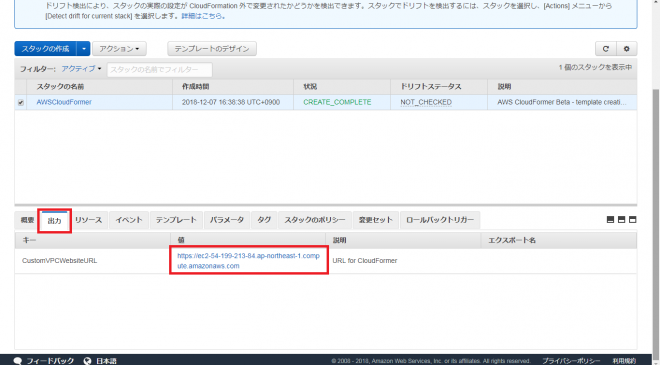
Task: Click the CREATE_COMPLETE status cell
Action: [x=337, y=102]
